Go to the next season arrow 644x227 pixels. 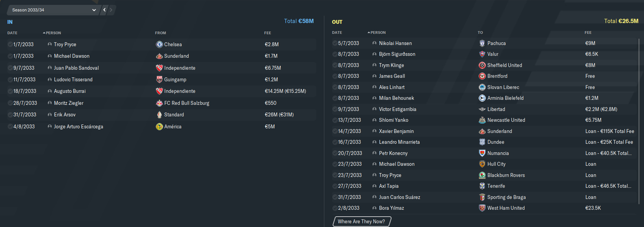click(111, 10)
